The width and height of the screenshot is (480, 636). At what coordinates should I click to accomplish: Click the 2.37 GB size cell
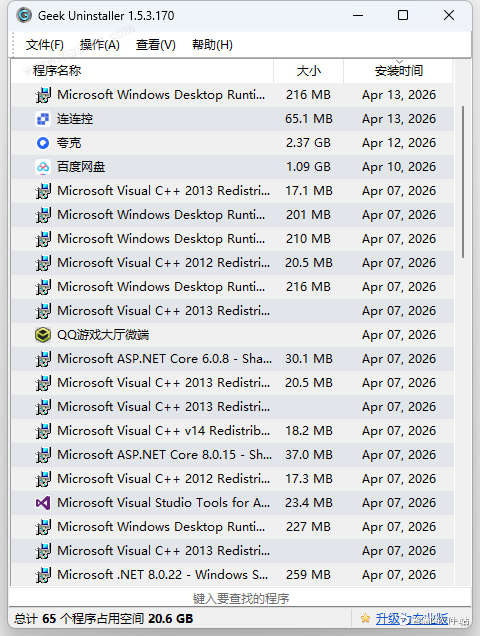click(308, 143)
